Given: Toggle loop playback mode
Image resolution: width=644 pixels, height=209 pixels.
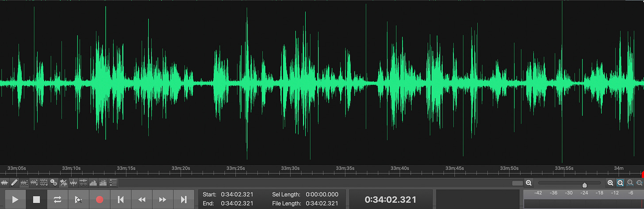Looking at the screenshot, I should [57, 199].
